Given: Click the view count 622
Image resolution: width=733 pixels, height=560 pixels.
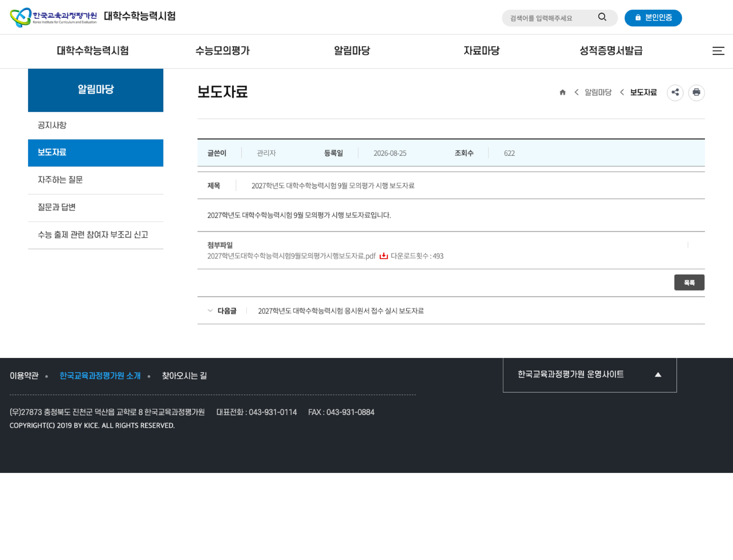Looking at the screenshot, I should point(509,154).
